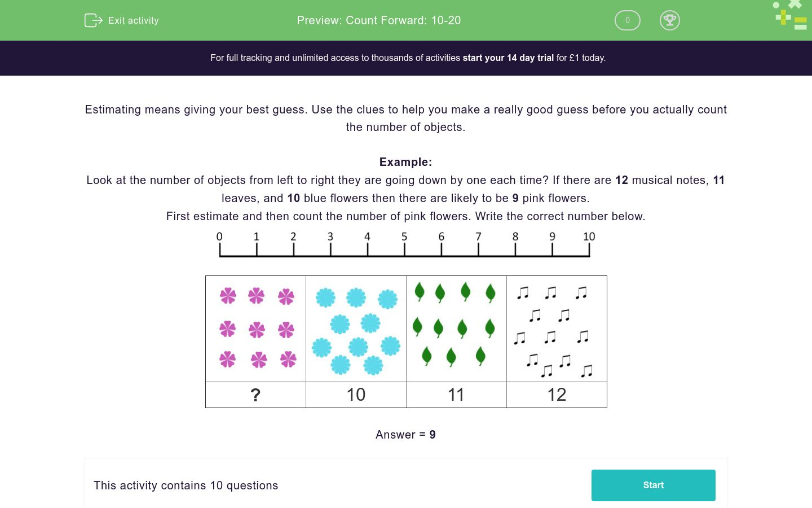This screenshot has width=812, height=508.
Task: Open the 'Preview: Count Forward: 10-20' header title
Action: pos(378,20)
